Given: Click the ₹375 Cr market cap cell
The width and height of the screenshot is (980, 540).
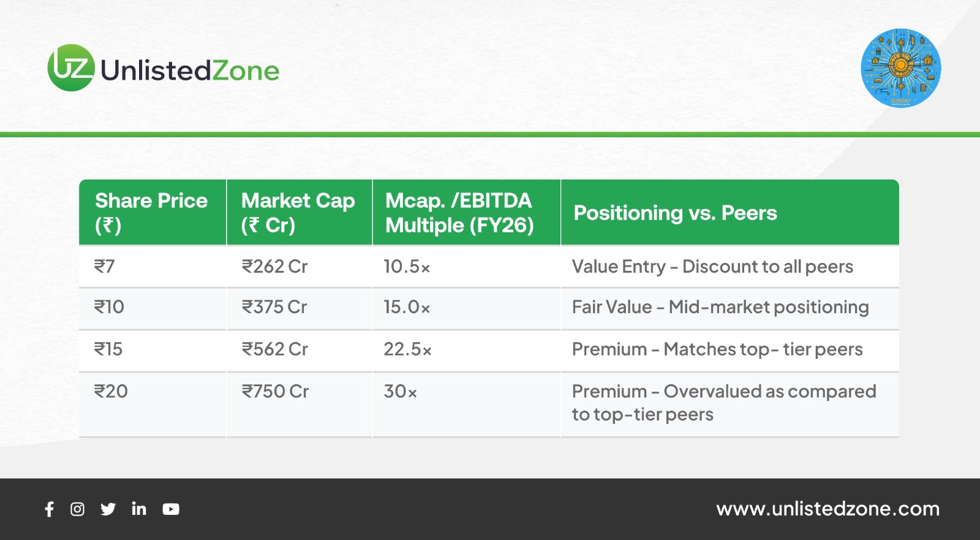Looking at the screenshot, I should click(x=274, y=307).
